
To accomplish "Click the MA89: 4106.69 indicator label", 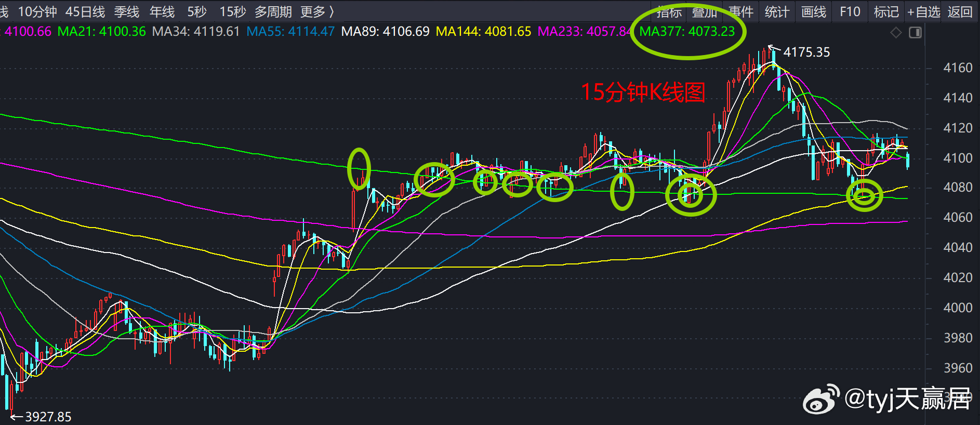I will (386, 31).
